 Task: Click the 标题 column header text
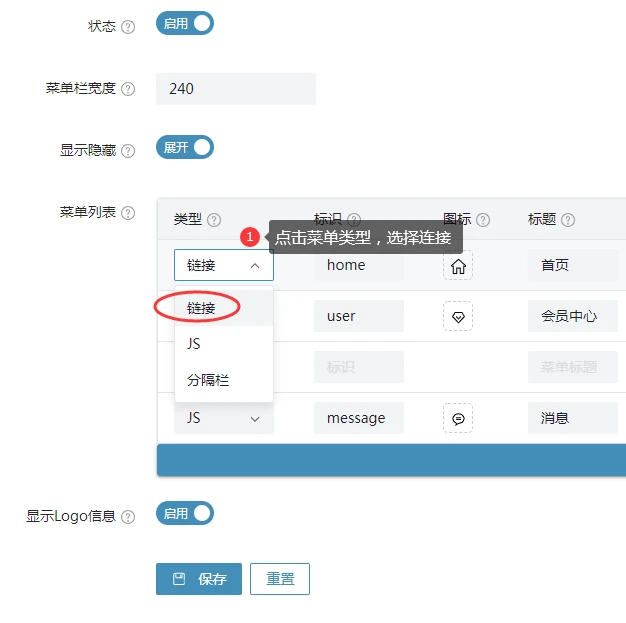click(542, 219)
